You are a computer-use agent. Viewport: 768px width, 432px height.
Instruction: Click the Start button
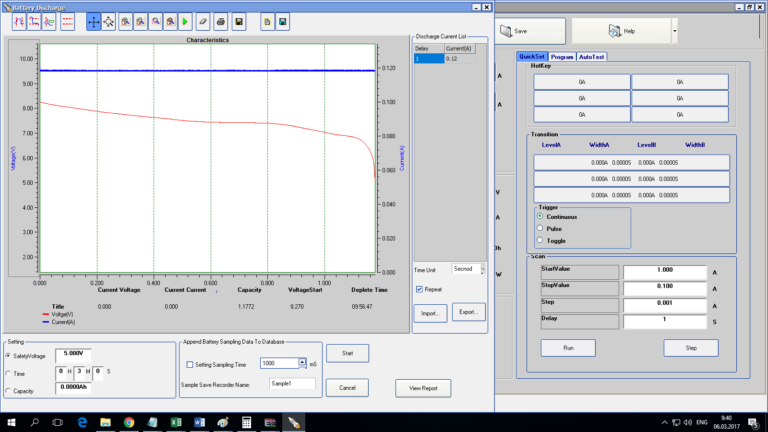point(347,353)
